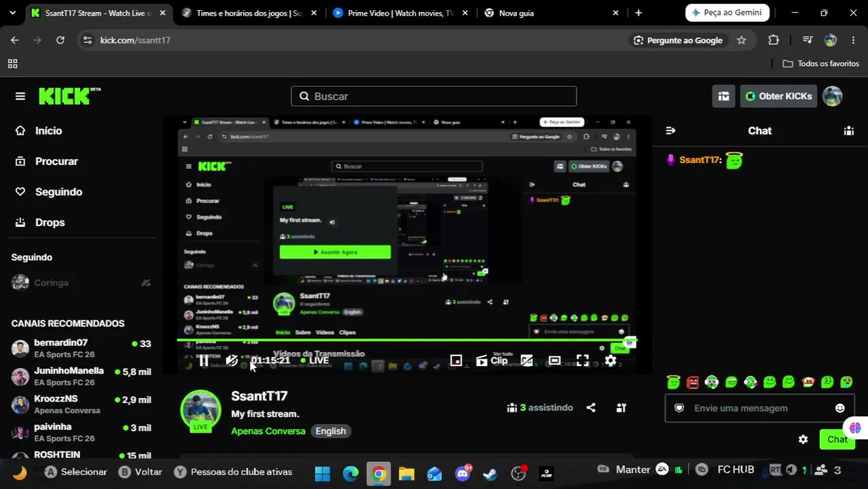Open the emoji picker in chat input
Screen dimensions: 868x489
point(840,408)
